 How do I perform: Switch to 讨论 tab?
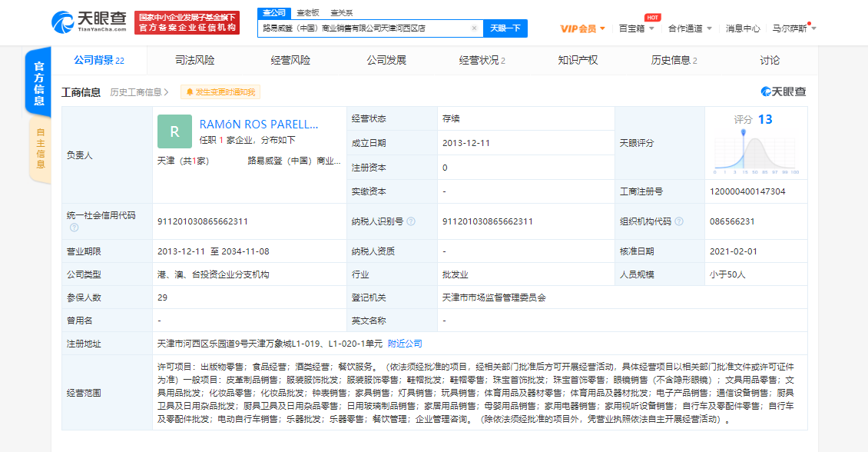point(770,61)
